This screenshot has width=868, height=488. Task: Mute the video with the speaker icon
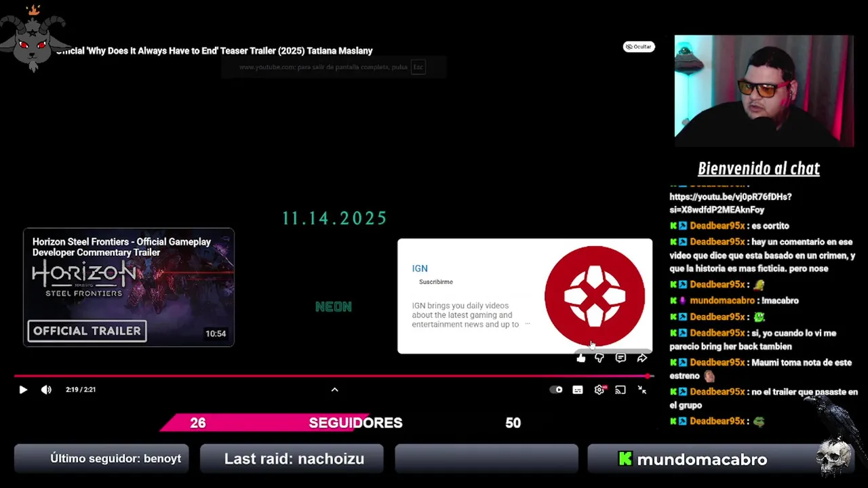(x=46, y=390)
